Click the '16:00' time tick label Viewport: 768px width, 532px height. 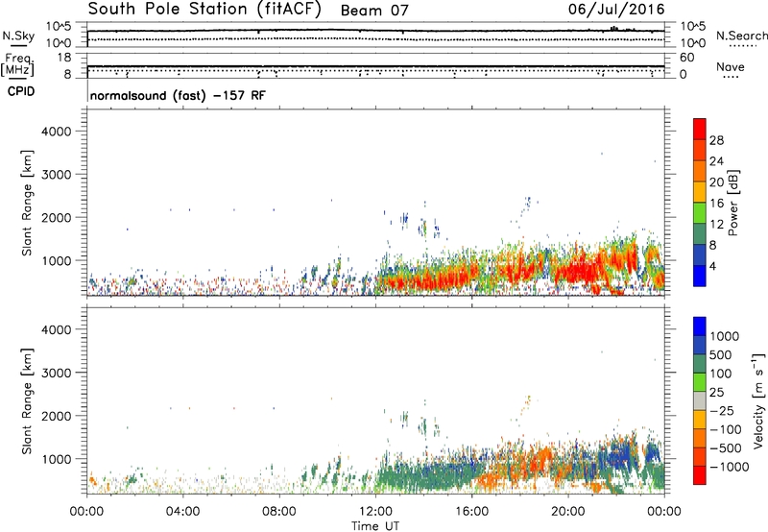(471, 512)
